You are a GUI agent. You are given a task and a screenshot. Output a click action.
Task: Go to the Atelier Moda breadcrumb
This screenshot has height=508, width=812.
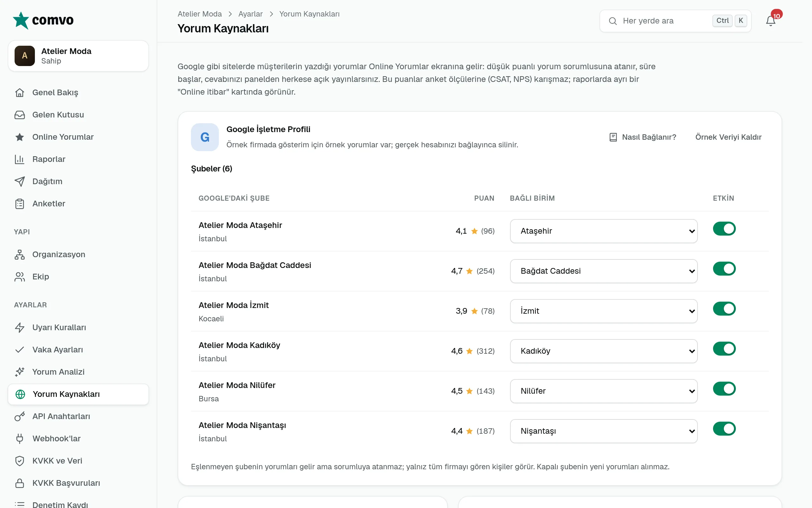(200, 14)
